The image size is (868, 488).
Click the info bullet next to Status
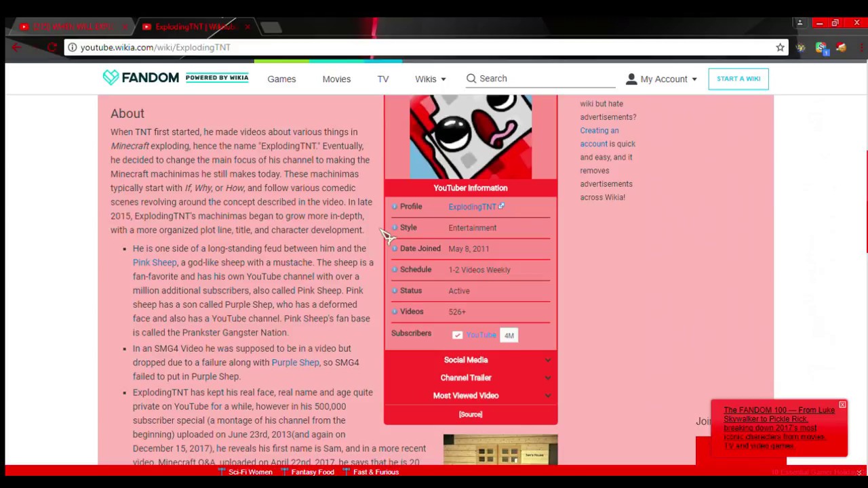pyautogui.click(x=395, y=291)
